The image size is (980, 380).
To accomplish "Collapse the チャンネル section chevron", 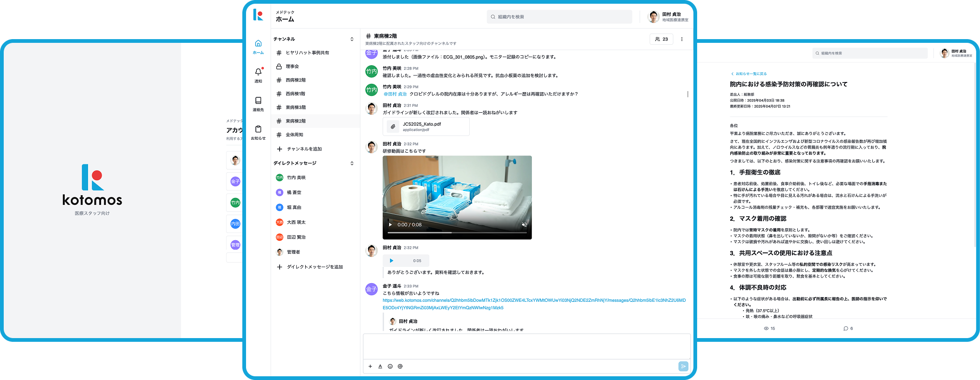I will point(352,39).
